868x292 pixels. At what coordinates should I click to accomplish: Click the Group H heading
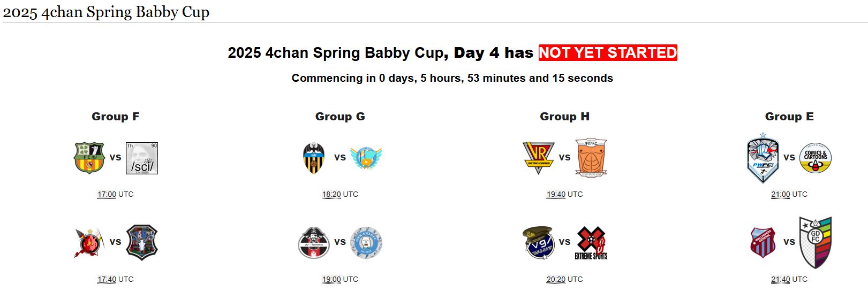[564, 117]
